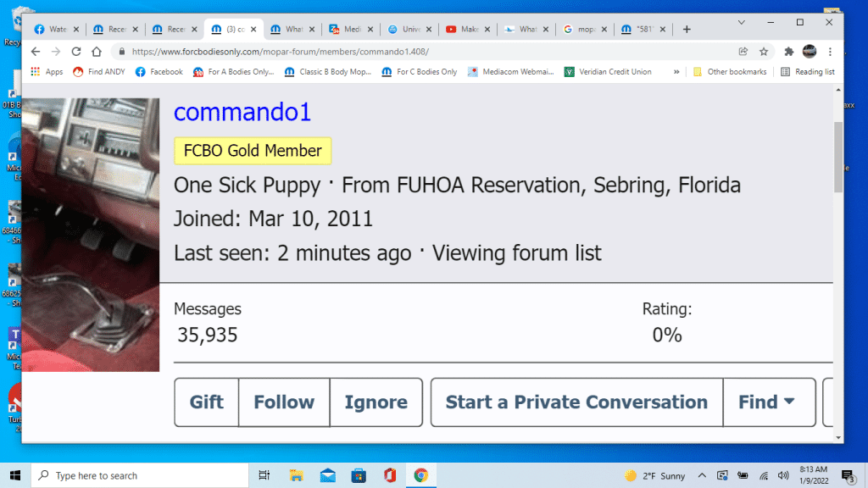Expand the Find dropdown button
Image resolution: width=868 pixels, height=488 pixels.
pos(768,402)
